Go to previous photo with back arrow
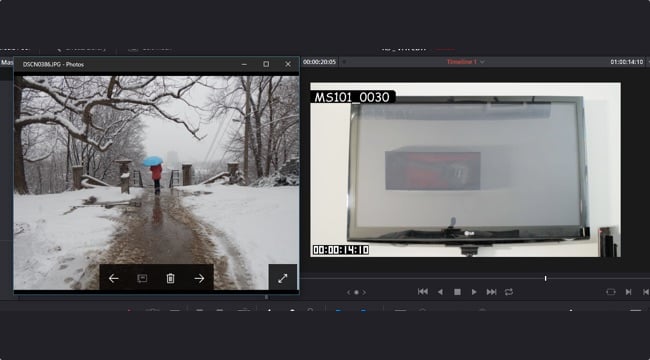650x360 pixels. (x=114, y=279)
